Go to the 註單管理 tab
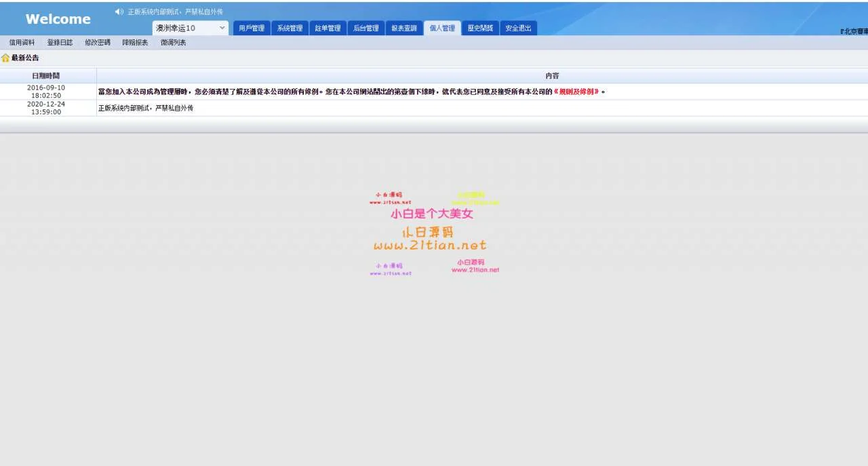 point(328,28)
